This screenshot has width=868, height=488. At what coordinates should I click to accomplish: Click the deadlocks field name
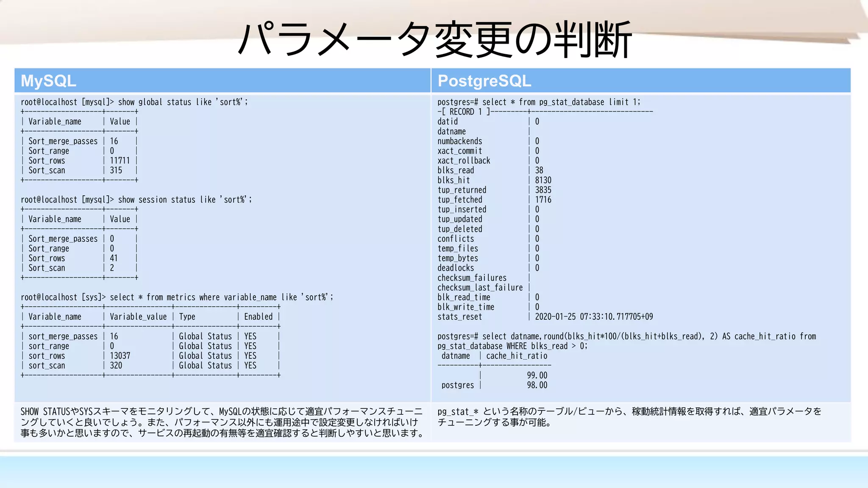456,268
